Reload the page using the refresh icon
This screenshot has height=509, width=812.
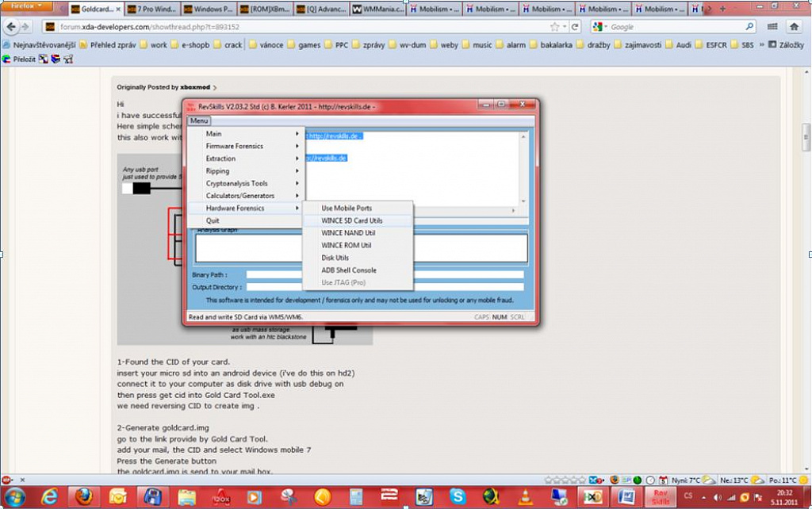pos(575,26)
